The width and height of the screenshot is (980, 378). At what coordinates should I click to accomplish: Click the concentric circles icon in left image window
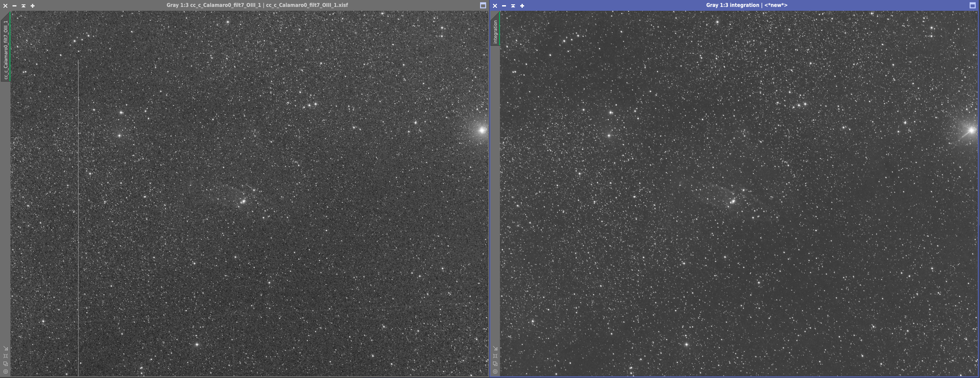tap(6, 372)
